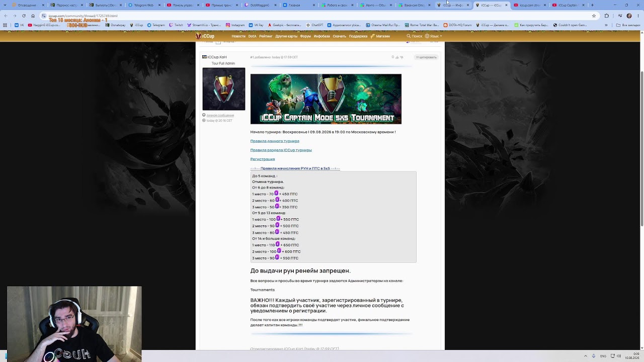
Task: Go to the Рейтинг page
Action: point(266,36)
